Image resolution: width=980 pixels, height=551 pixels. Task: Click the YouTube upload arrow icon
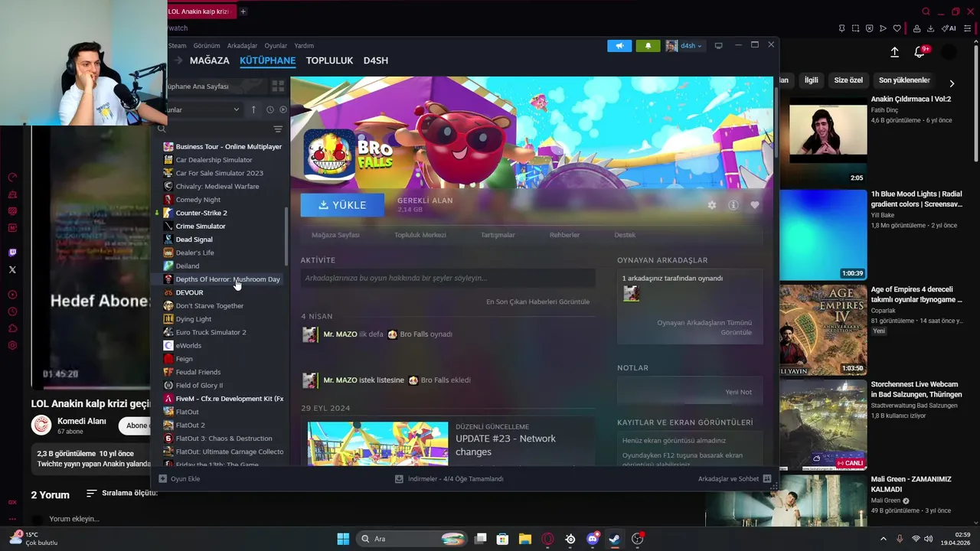pos(894,52)
